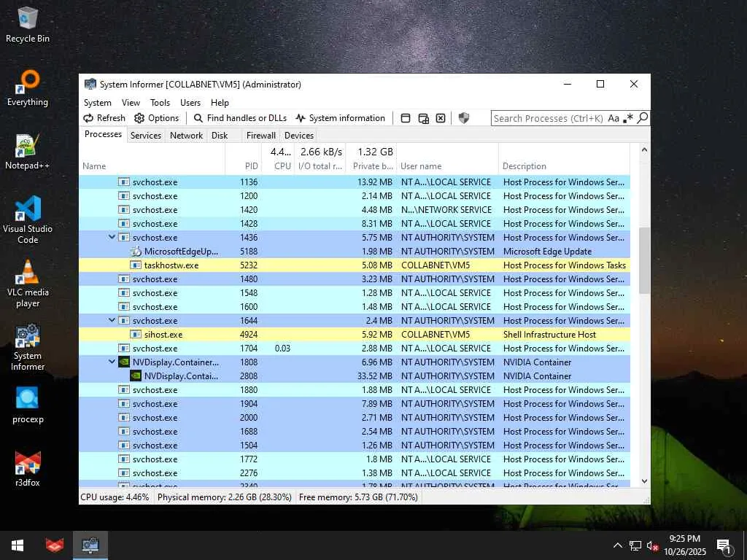This screenshot has width=747, height=560.
Task: Open the Everything desktop shortcut
Action: click(28, 88)
